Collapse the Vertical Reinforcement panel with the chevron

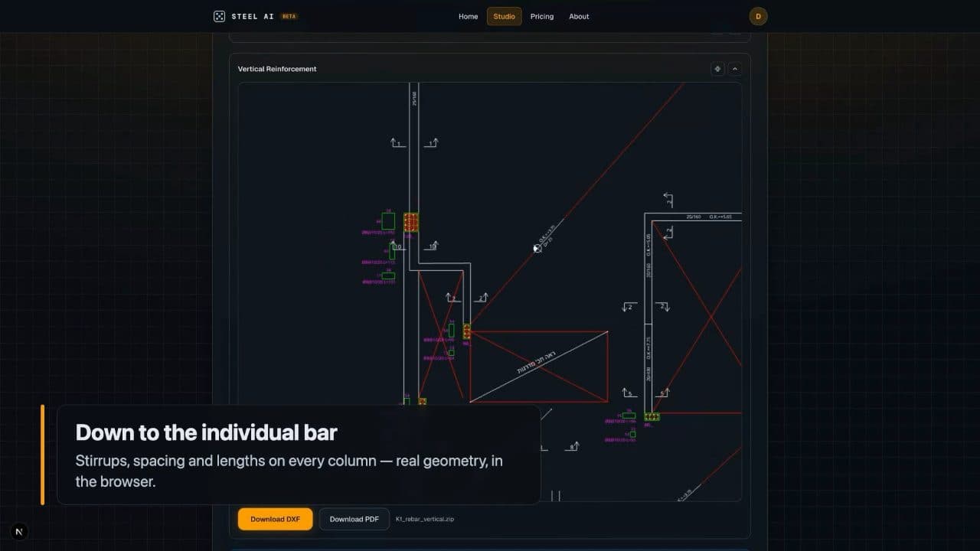click(735, 69)
